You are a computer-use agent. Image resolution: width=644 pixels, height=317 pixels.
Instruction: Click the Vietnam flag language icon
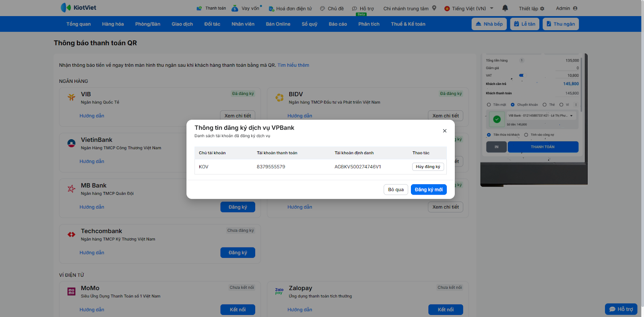tap(447, 8)
